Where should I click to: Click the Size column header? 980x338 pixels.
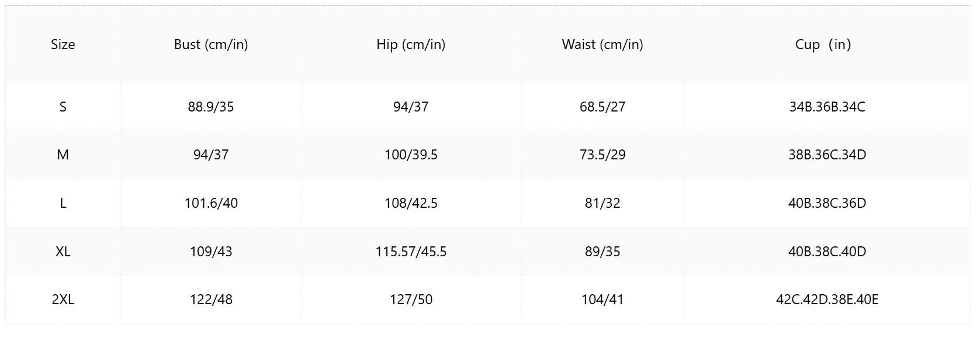point(63,44)
